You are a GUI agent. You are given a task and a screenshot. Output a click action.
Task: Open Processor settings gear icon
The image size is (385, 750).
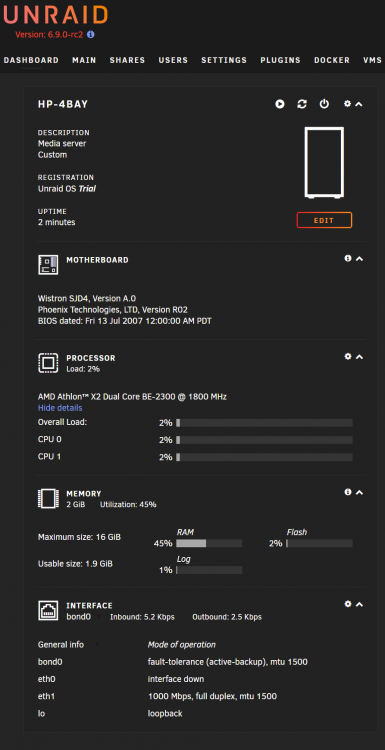point(348,356)
